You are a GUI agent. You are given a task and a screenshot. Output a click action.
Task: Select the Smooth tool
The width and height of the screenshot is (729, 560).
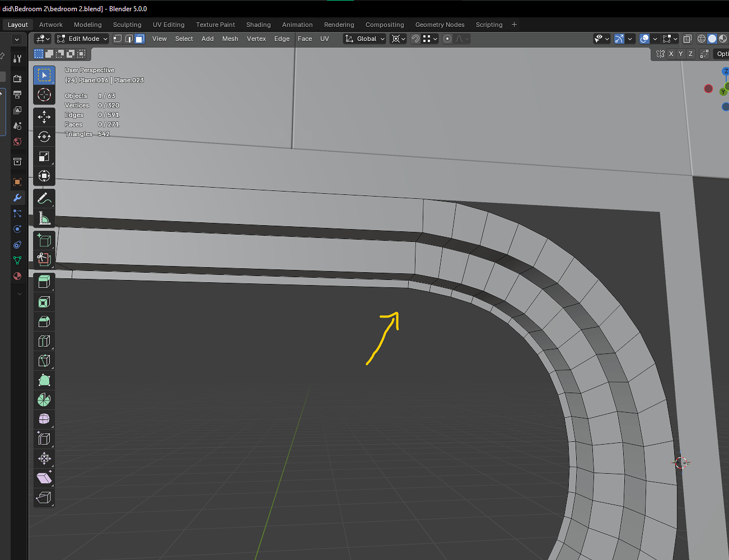coord(44,419)
